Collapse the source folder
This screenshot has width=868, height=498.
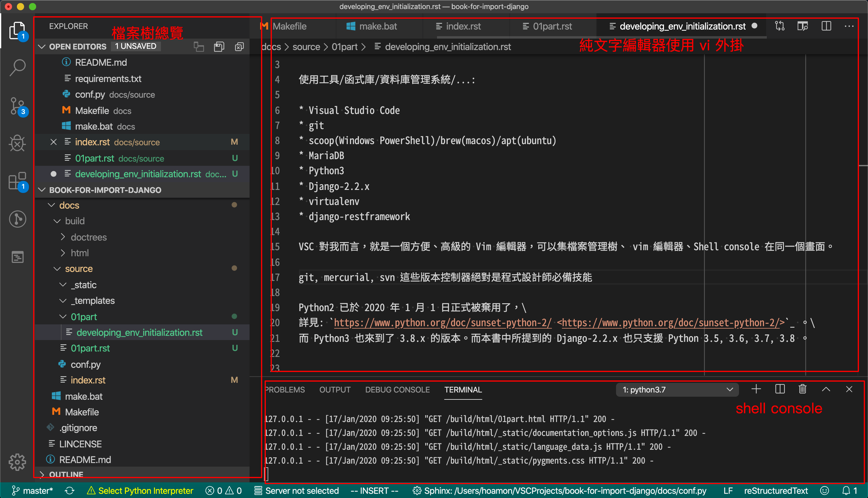point(58,269)
